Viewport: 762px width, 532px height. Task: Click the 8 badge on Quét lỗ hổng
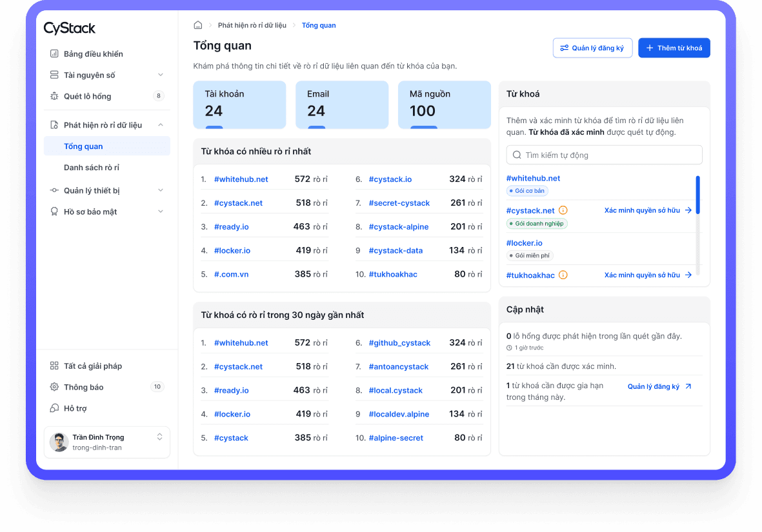(x=159, y=95)
